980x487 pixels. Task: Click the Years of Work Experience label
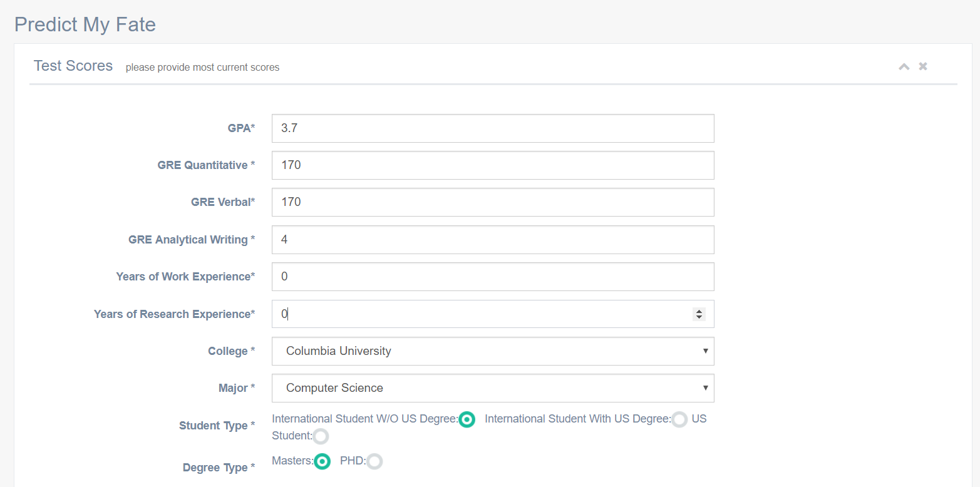coord(185,277)
